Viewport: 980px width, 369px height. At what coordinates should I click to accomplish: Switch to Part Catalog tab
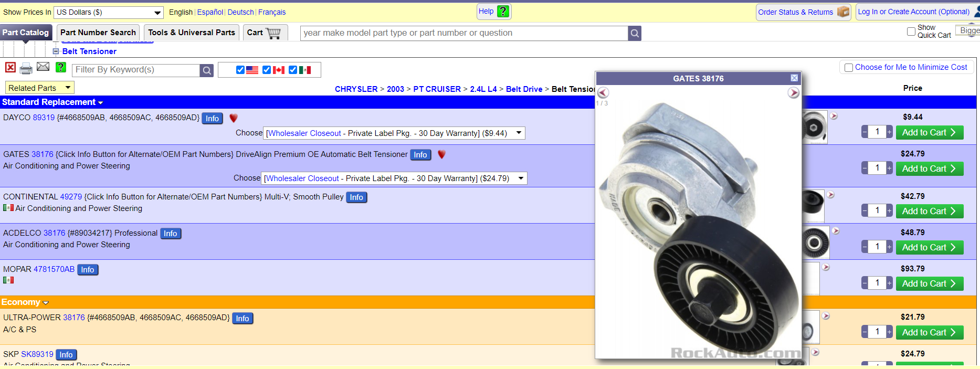[x=26, y=33]
